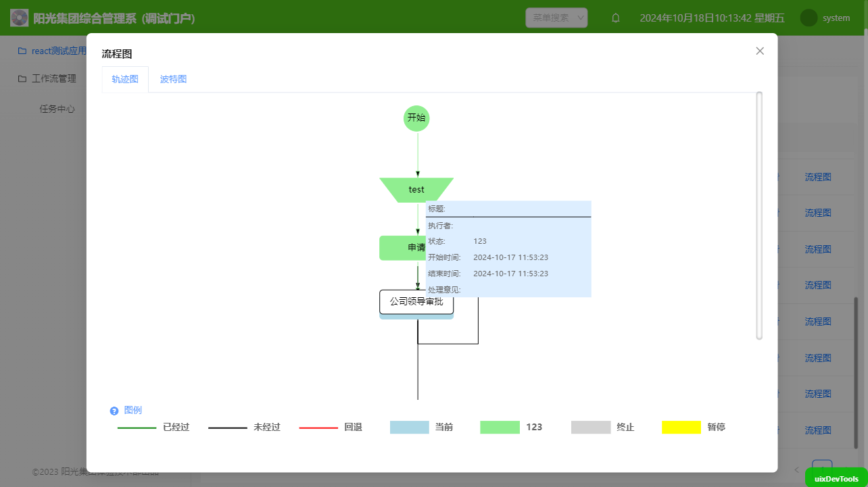Click the date and time display
Screen dimensions: 868x487
(712, 18)
